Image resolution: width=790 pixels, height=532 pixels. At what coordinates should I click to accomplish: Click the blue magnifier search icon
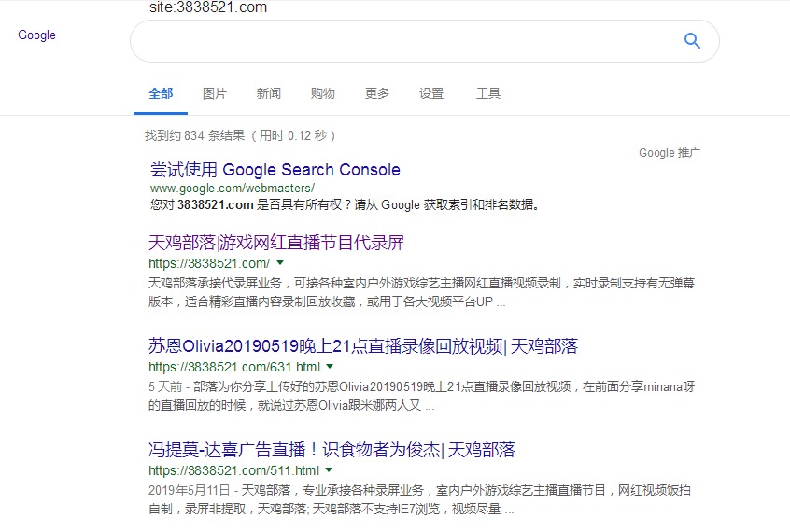coord(692,40)
